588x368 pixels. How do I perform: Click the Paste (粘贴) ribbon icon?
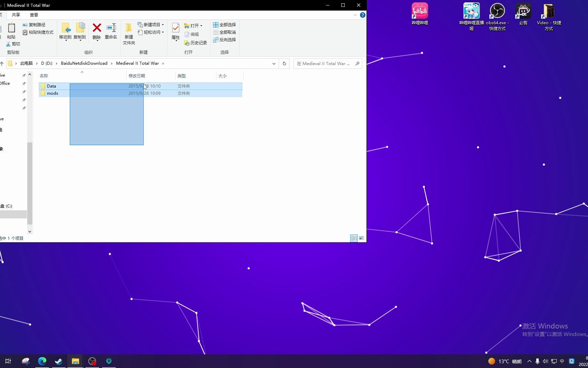11,31
